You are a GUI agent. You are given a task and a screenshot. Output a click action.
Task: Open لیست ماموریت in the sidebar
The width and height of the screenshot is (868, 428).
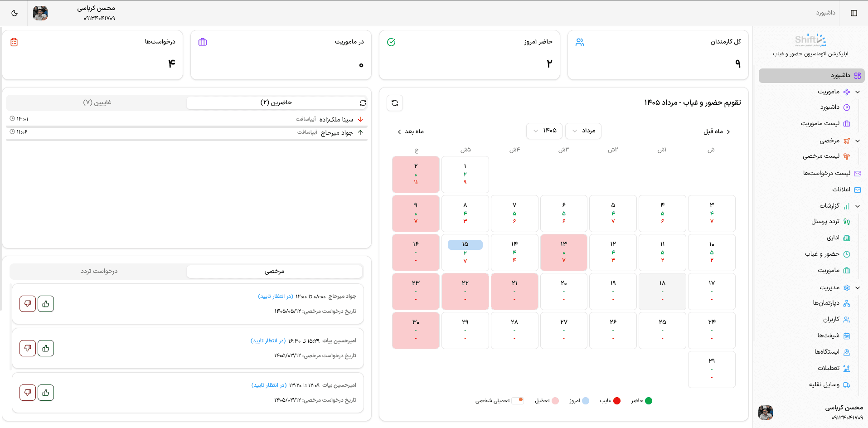(825, 123)
